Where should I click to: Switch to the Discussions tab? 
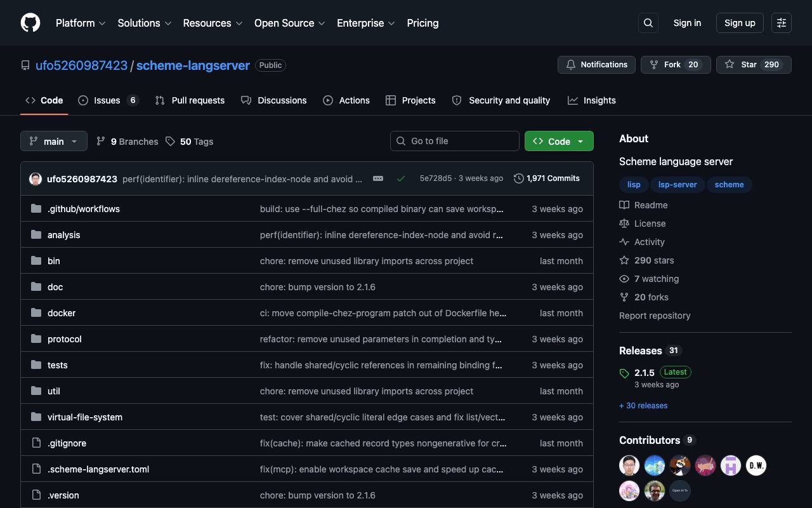274,100
